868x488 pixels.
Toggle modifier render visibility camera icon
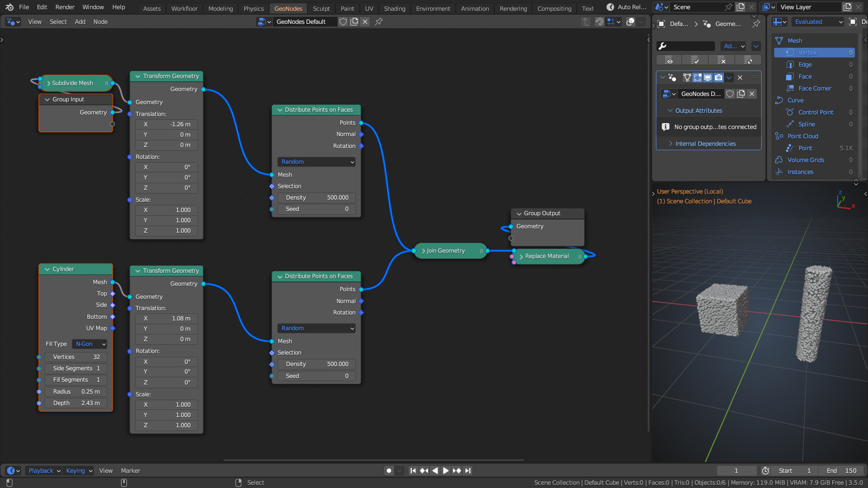click(718, 78)
